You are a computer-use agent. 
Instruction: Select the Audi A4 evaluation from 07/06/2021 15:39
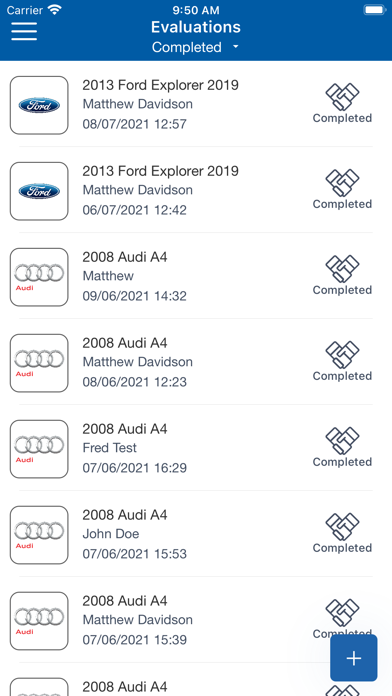196,620
